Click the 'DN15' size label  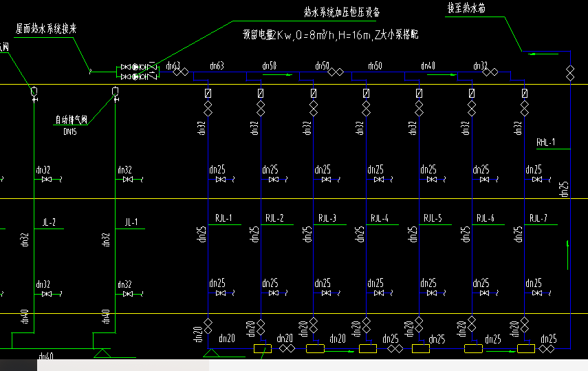(70, 131)
